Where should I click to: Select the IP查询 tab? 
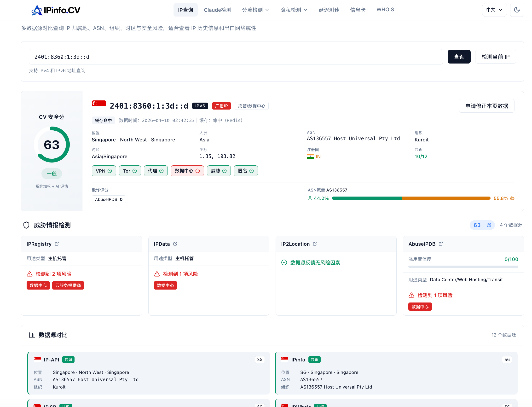(185, 10)
